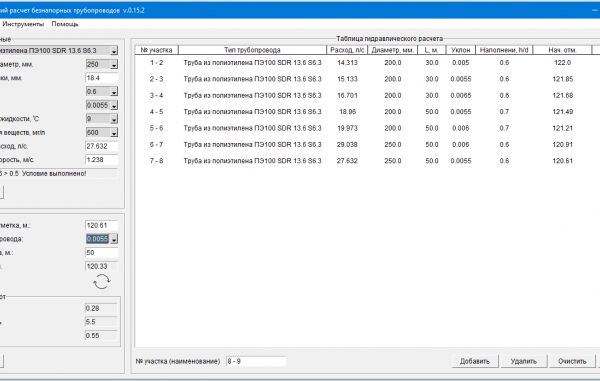Click flow value 29.038 in the table
Viewport: 600px width, 381px height.
(347, 145)
